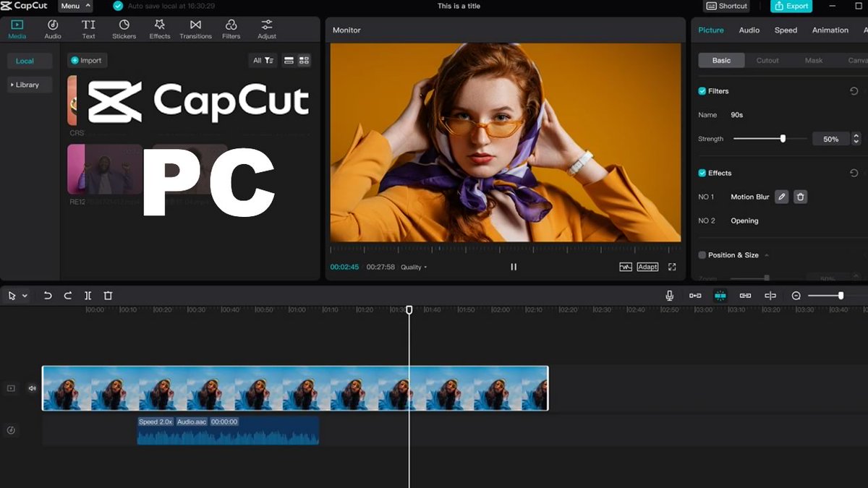Open the selection tool dropdown arrow

coord(25,296)
